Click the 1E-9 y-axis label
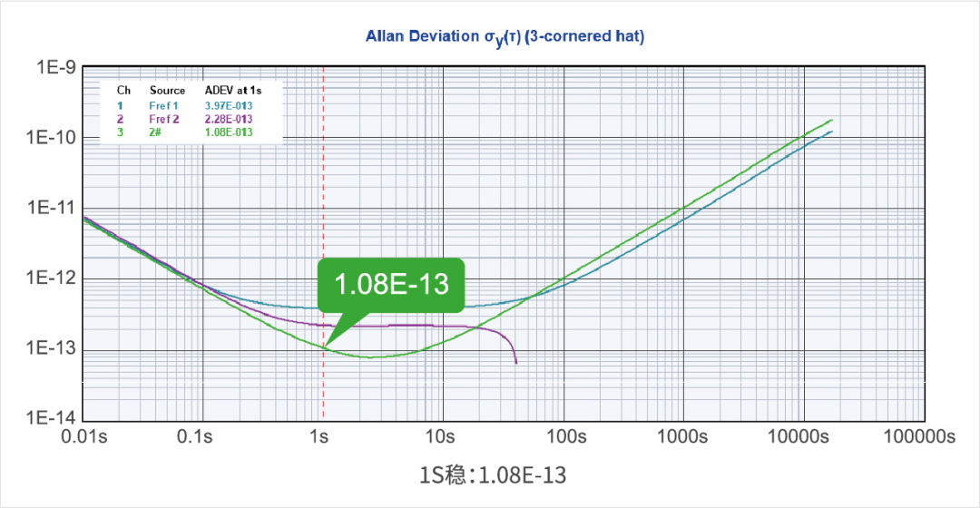Screen dimensions: 980x508 [x=54, y=68]
